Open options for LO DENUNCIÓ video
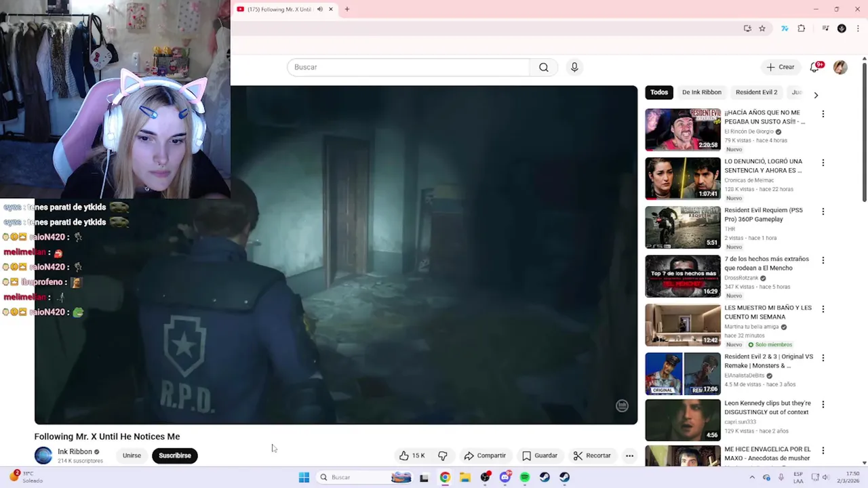868x488 pixels. click(823, 163)
